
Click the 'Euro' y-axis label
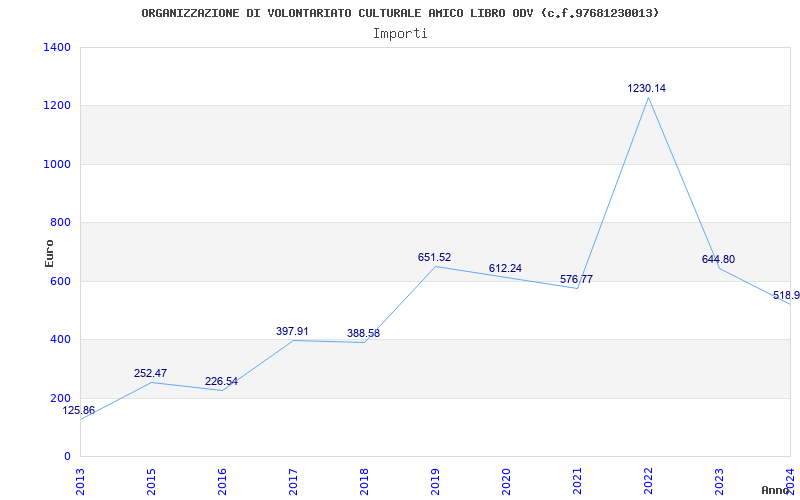[x=49, y=253]
